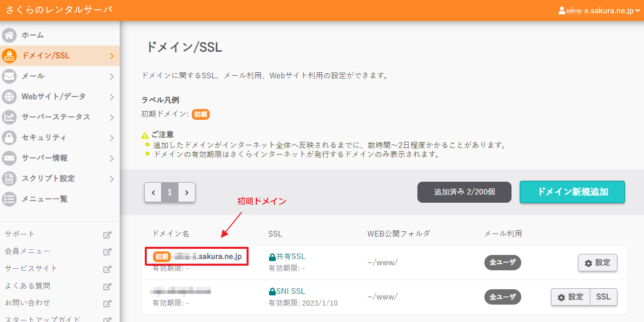This screenshot has height=322, width=644.
Task: Click the server information icon
Action: [x=9, y=158]
